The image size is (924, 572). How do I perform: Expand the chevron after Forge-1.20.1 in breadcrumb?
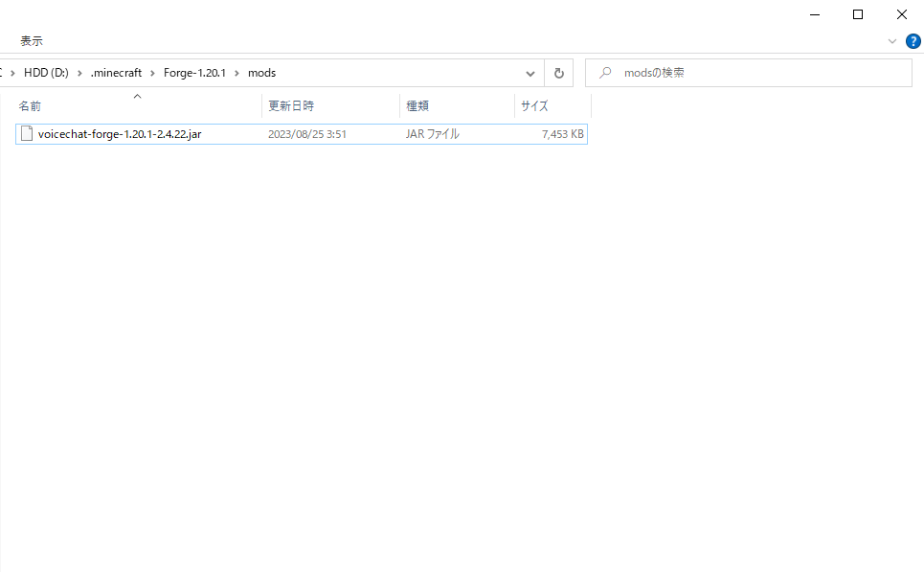tap(237, 73)
